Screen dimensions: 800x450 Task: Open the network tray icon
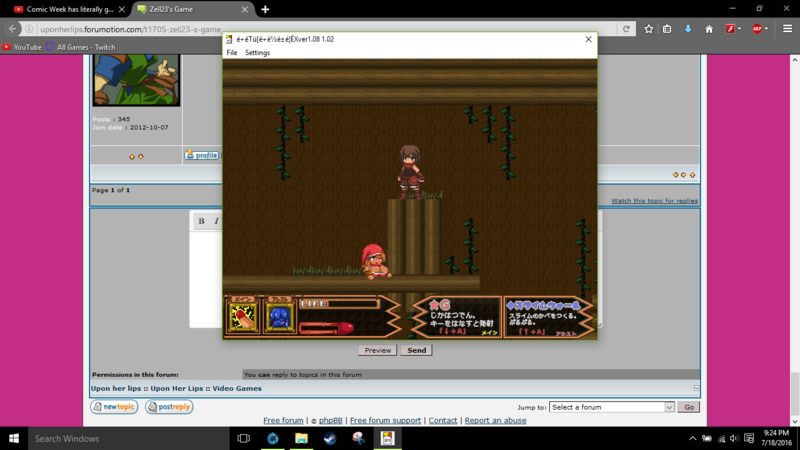pyautogui.click(x=721, y=438)
